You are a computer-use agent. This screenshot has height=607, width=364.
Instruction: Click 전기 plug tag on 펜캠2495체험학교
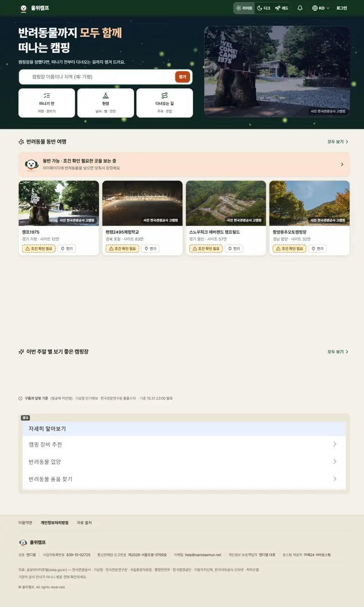tap(150, 249)
